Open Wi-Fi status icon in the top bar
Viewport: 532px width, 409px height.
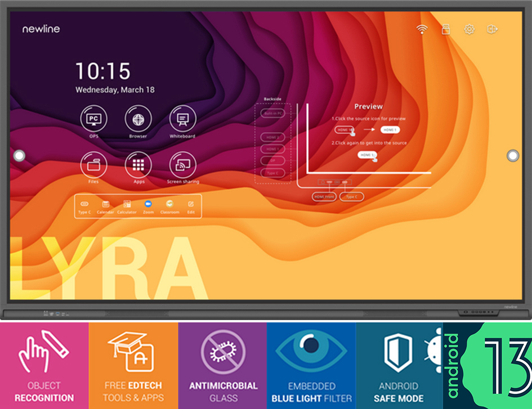[422, 29]
